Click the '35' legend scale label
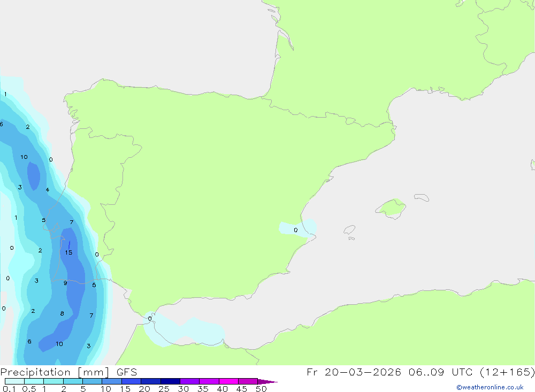 203,389
